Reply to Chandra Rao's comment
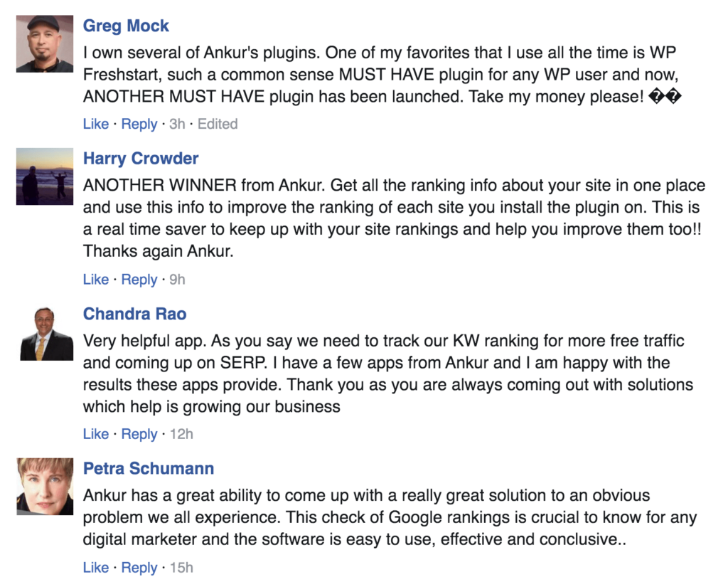 tap(139, 434)
